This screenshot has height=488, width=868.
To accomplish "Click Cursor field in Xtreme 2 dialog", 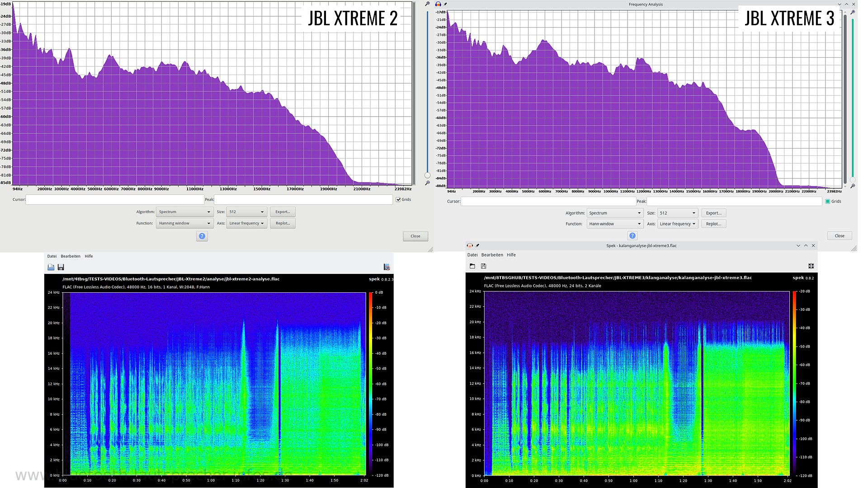I will (x=115, y=199).
